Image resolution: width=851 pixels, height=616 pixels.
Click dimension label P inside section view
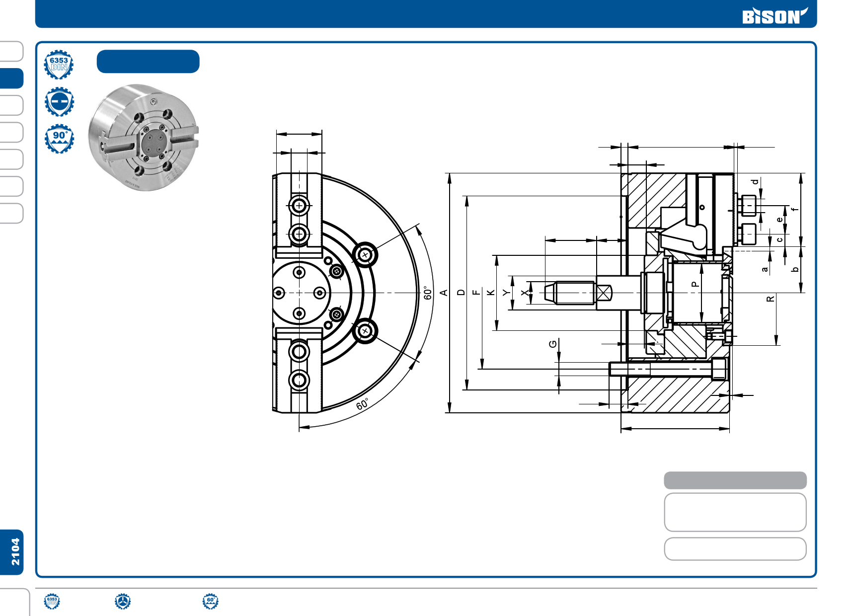(x=695, y=284)
